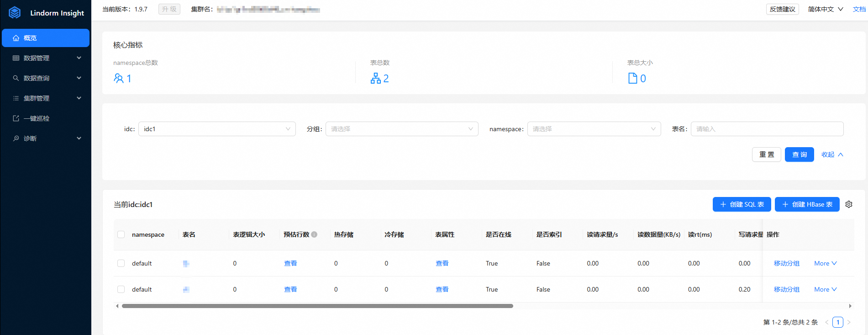Click the 升级 upgrade button
The width and height of the screenshot is (868, 335).
[169, 9]
